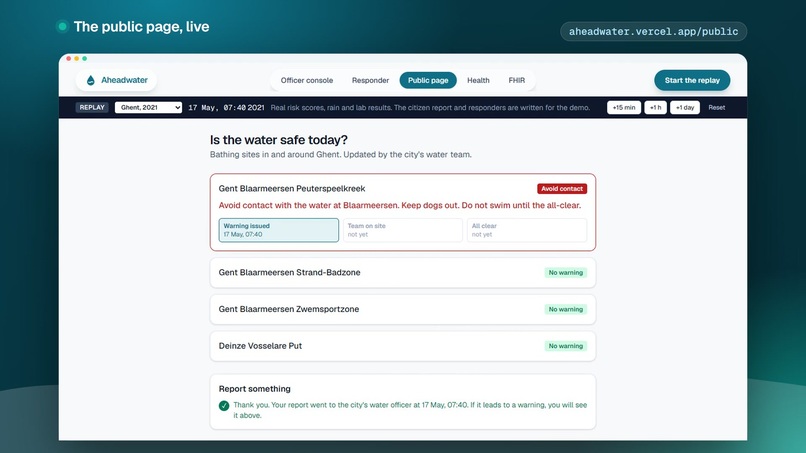Click the No warning badge for Strand-Badzone
Image resolution: width=806 pixels, height=453 pixels.
[565, 273]
